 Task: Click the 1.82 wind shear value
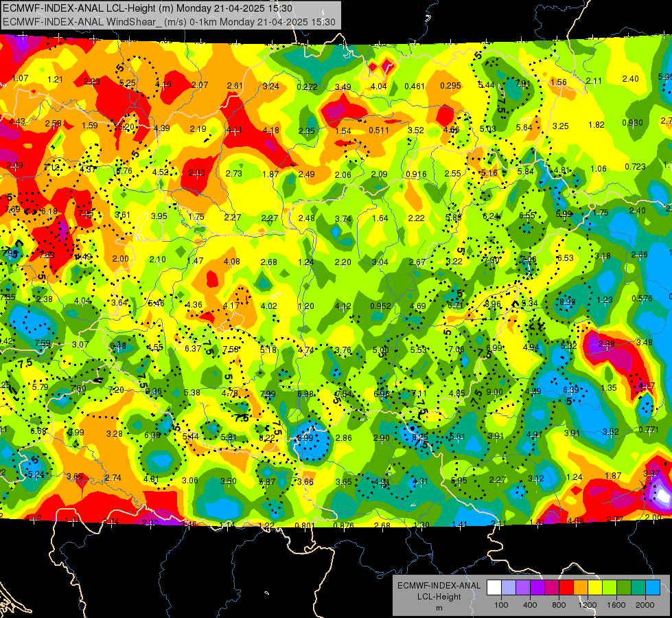pyautogui.click(x=596, y=125)
